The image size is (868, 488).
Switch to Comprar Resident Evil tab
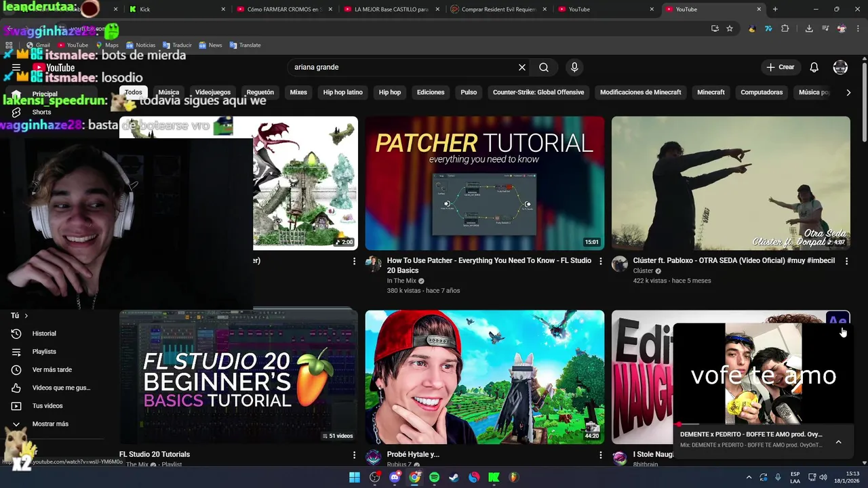tap(498, 9)
